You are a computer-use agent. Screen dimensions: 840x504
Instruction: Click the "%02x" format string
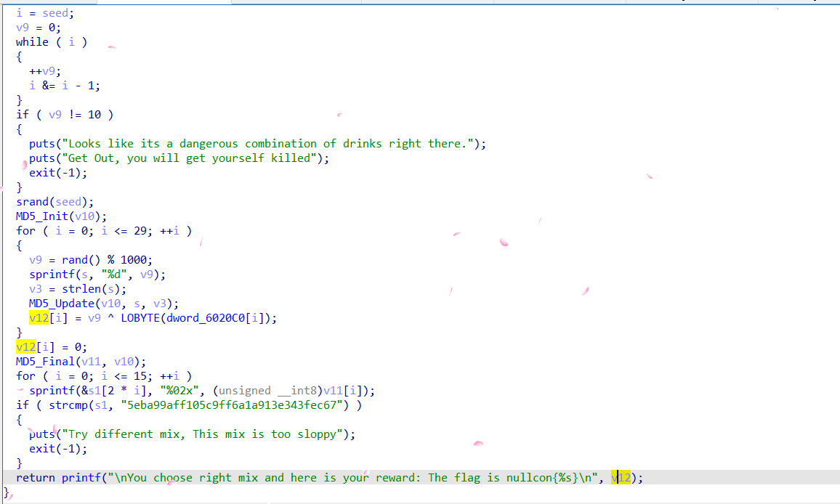[179, 391]
